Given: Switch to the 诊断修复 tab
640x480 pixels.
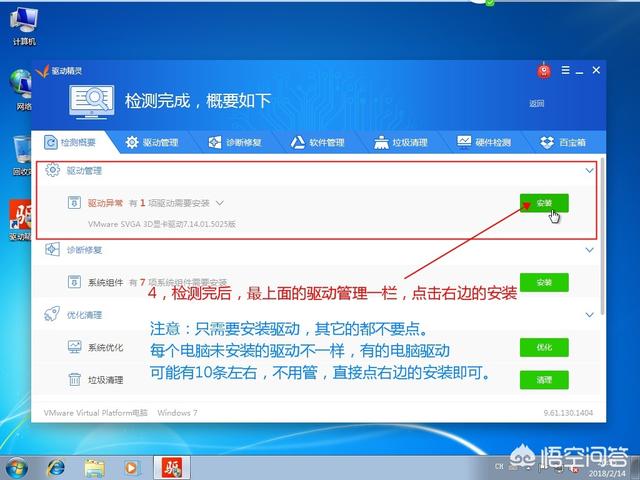Looking at the screenshot, I should pos(235,142).
